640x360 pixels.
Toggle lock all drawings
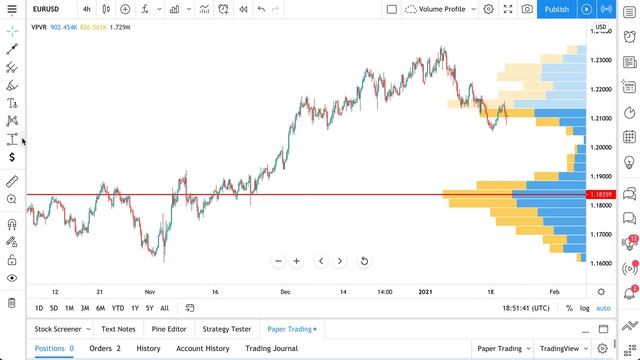coord(12,260)
